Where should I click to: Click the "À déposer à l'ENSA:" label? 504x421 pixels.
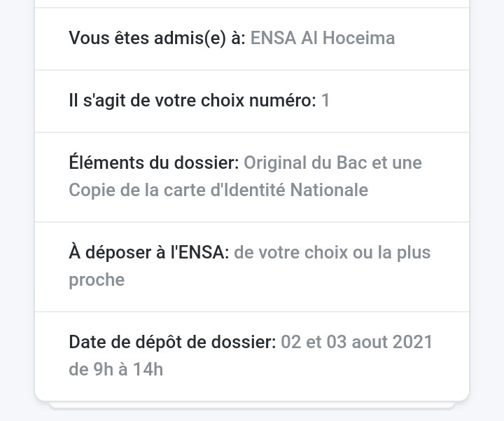pyautogui.click(x=148, y=252)
